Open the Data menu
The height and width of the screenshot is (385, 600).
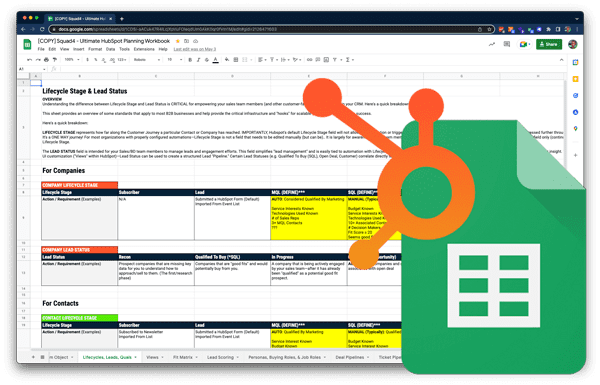tap(110, 49)
